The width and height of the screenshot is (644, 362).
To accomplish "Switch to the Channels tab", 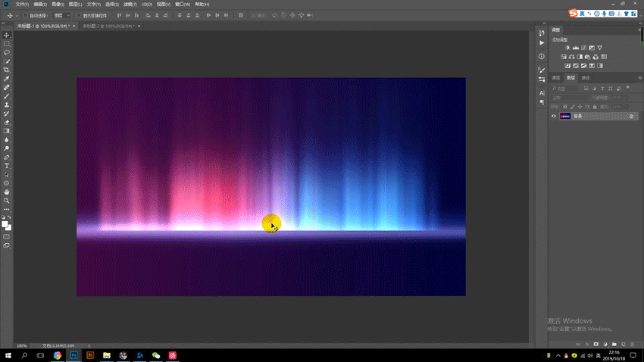I will point(555,77).
